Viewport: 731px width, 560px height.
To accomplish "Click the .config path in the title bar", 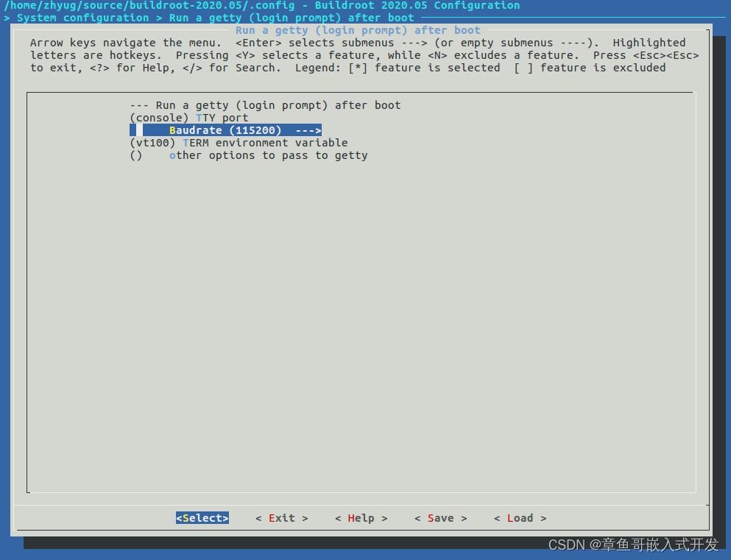I will pyautogui.click(x=149, y=6).
